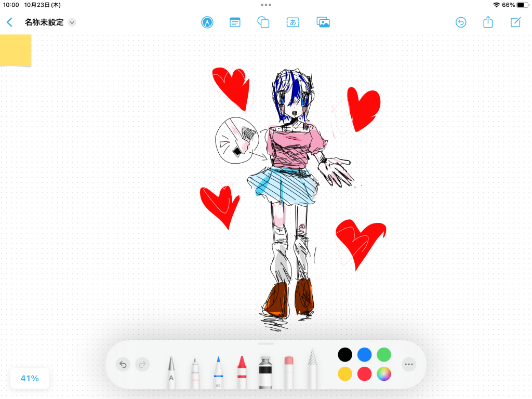Insert a sticky note from top toolbar
Image resolution: width=532 pixels, height=399 pixels.
pyautogui.click(x=235, y=22)
